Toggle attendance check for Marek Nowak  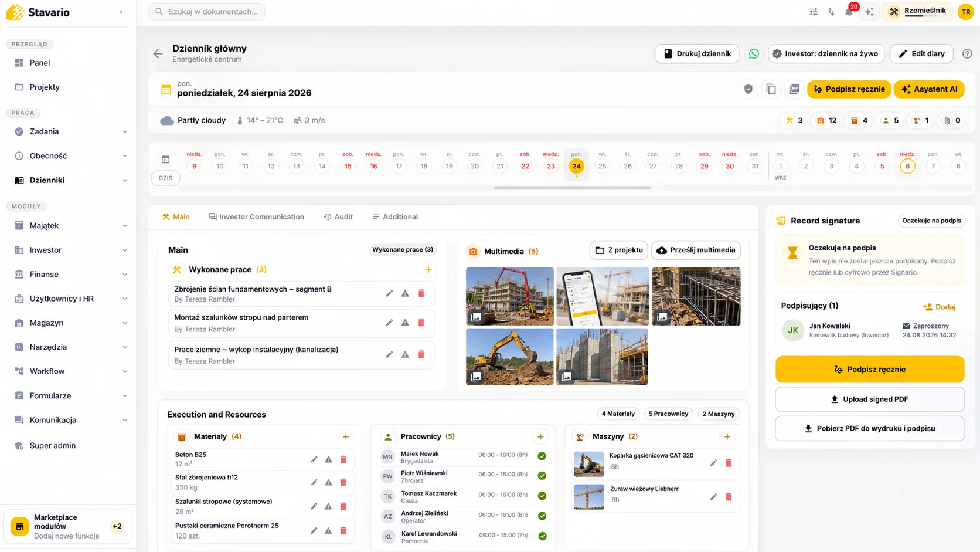click(542, 456)
